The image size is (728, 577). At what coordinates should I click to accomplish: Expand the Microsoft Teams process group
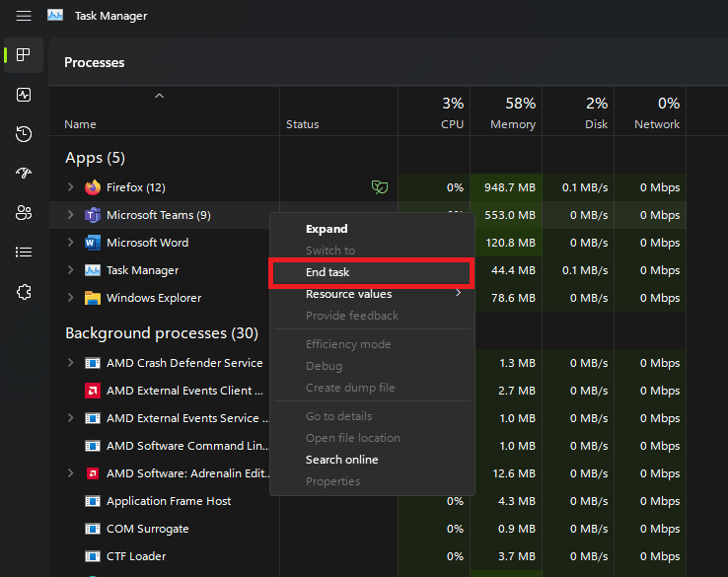[x=71, y=214]
